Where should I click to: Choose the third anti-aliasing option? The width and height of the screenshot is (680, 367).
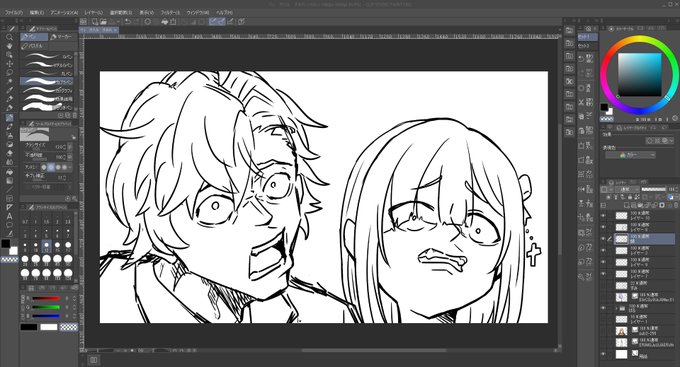click(58, 167)
